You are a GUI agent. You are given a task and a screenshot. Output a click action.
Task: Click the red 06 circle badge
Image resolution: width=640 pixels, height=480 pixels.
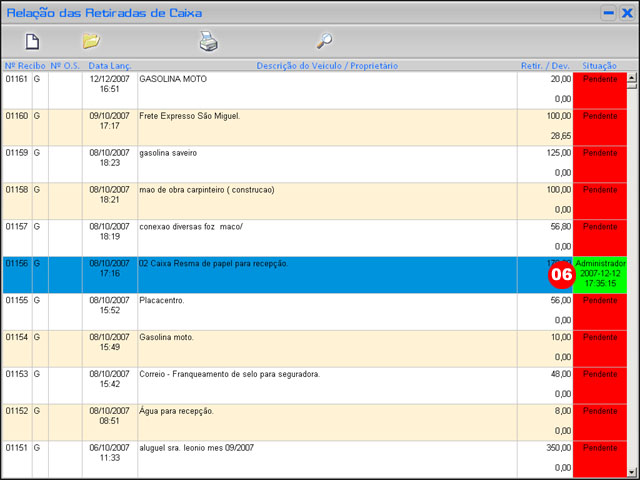(x=561, y=274)
